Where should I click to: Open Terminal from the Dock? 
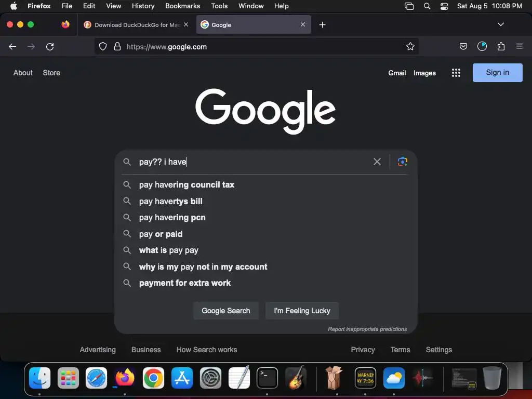click(x=267, y=378)
